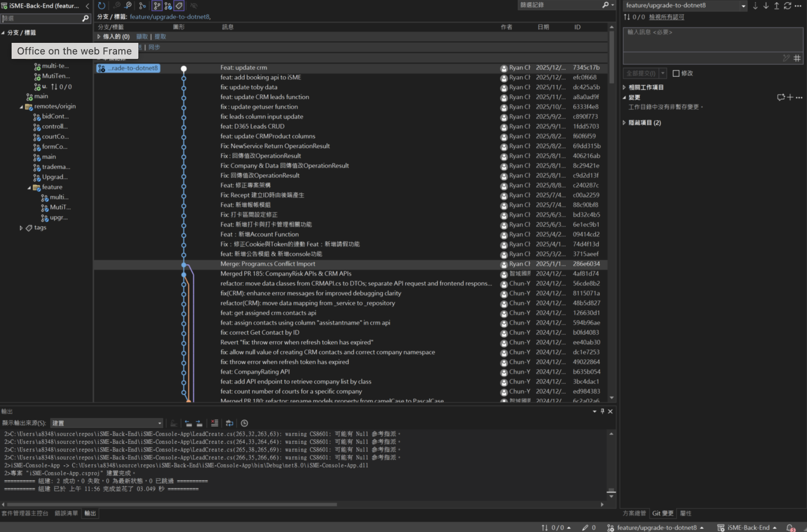
Task: Click the refresh icon in Git history toolbar
Action: [102, 6]
